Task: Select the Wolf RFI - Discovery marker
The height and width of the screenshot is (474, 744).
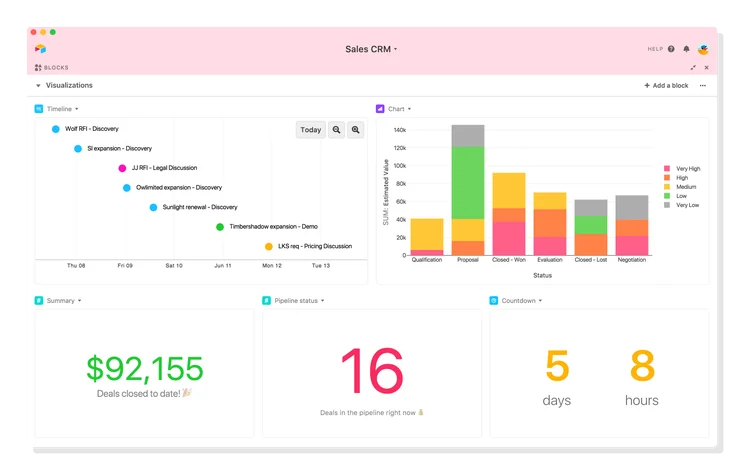Action: pyautogui.click(x=56, y=129)
